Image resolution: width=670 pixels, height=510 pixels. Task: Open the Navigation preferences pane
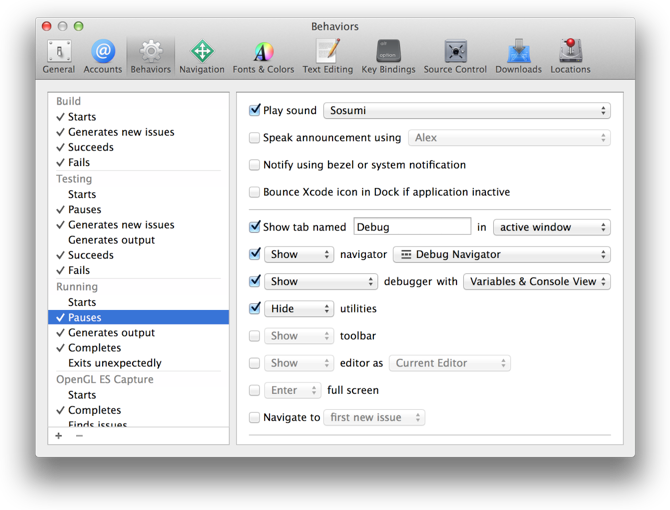202,57
